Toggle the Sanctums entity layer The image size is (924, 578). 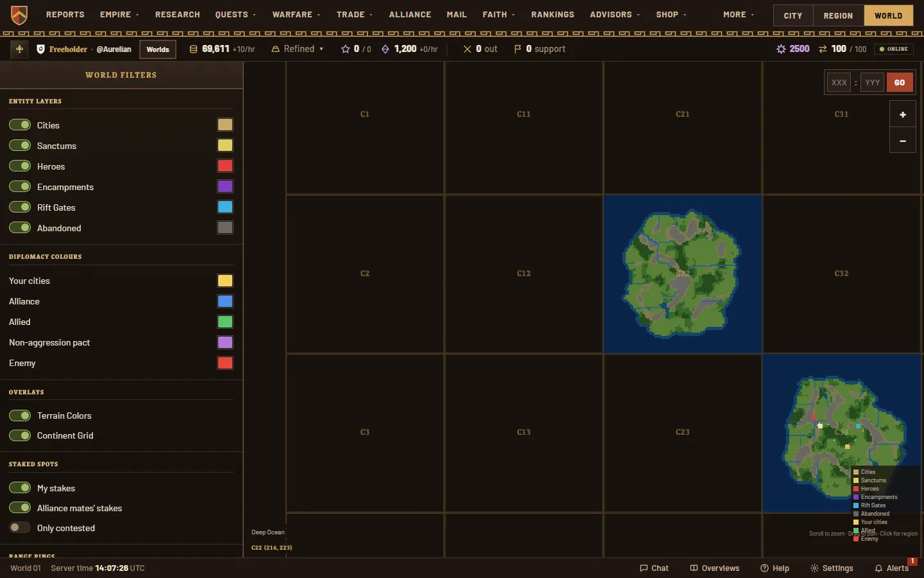[20, 145]
